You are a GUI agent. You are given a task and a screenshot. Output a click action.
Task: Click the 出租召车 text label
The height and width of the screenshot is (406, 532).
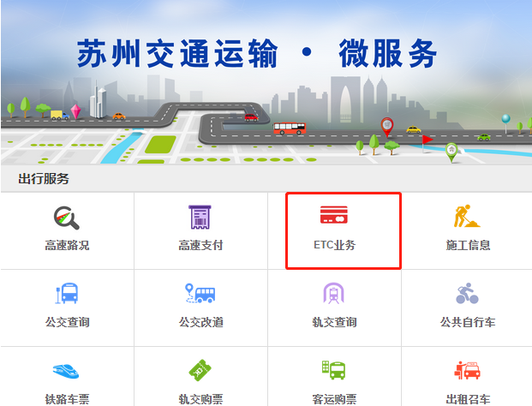click(468, 399)
